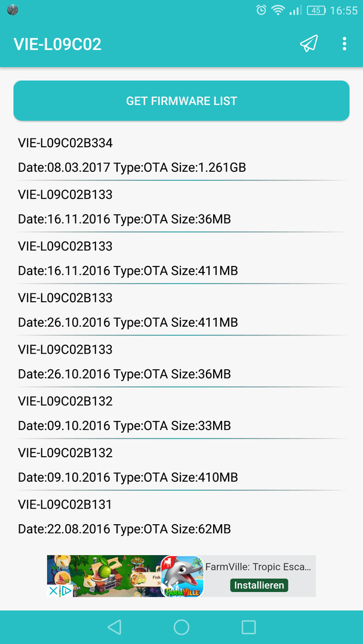
Task: Click Installieren on the FarmVille ad
Action: coord(259,585)
